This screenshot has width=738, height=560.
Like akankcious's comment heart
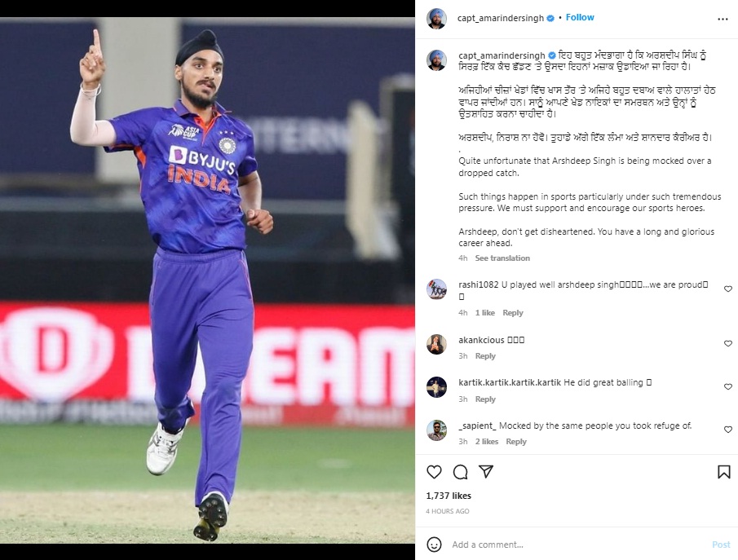coord(728,343)
